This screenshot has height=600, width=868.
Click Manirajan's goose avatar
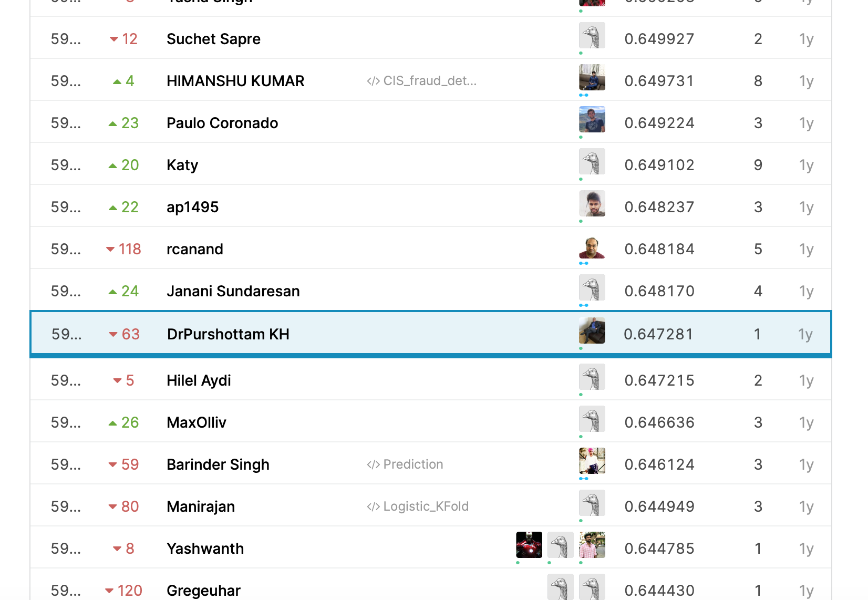pyautogui.click(x=592, y=503)
